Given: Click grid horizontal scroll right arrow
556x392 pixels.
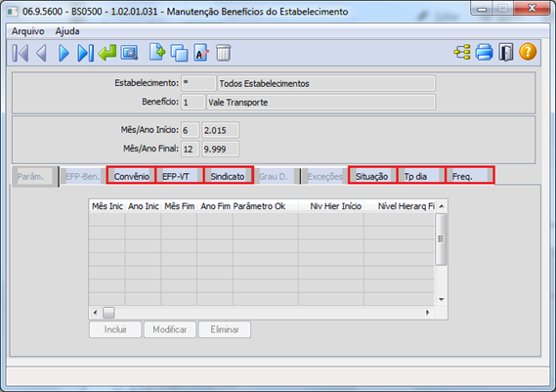Looking at the screenshot, I should pos(427,313).
